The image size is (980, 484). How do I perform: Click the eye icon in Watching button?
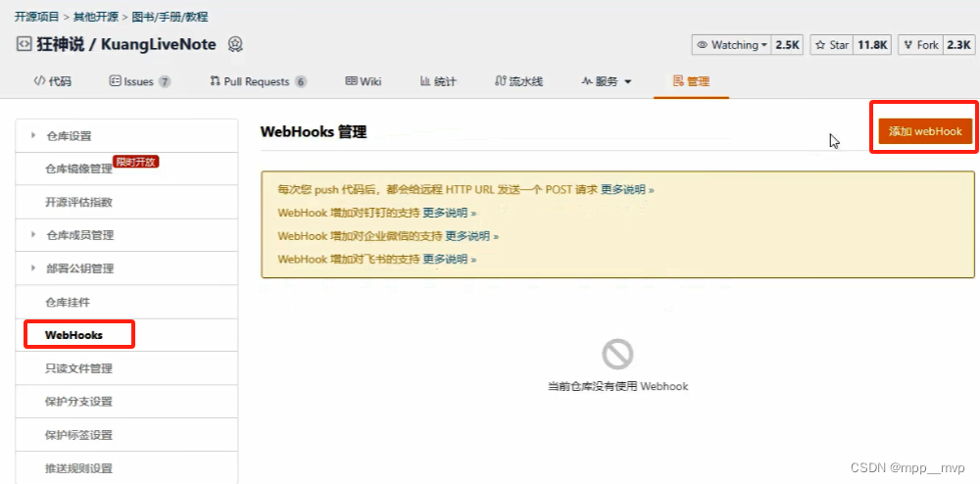tap(703, 45)
